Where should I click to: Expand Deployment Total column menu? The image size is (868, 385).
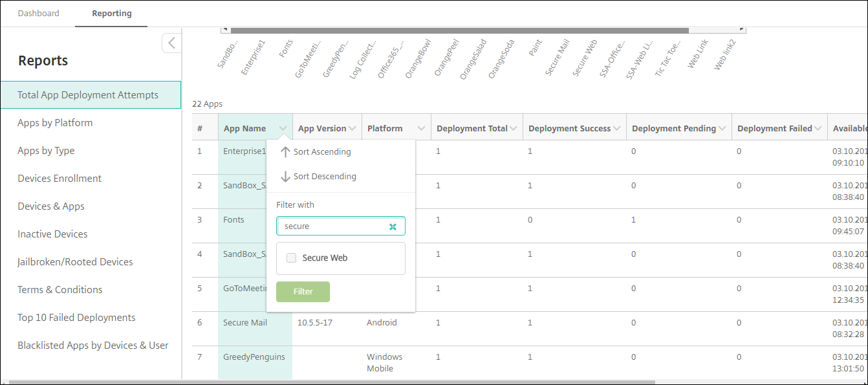pyautogui.click(x=514, y=129)
